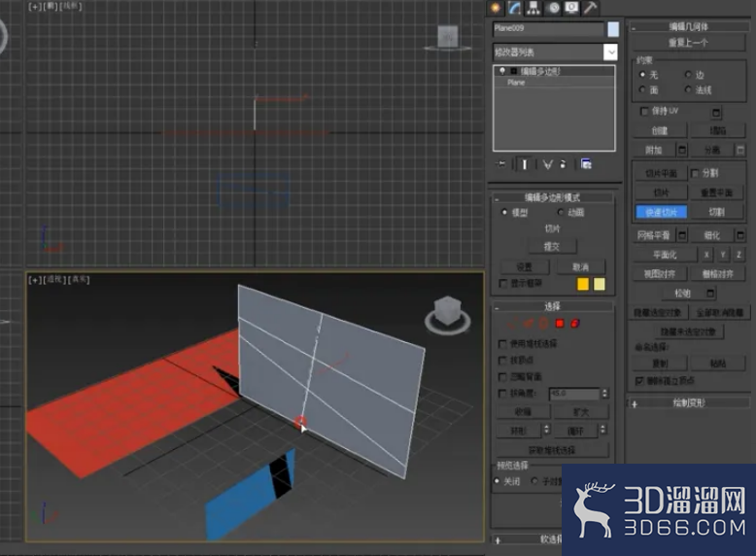Enable the 忽略背面 checkbox
The width and height of the screenshot is (756, 556).
pyautogui.click(x=502, y=376)
